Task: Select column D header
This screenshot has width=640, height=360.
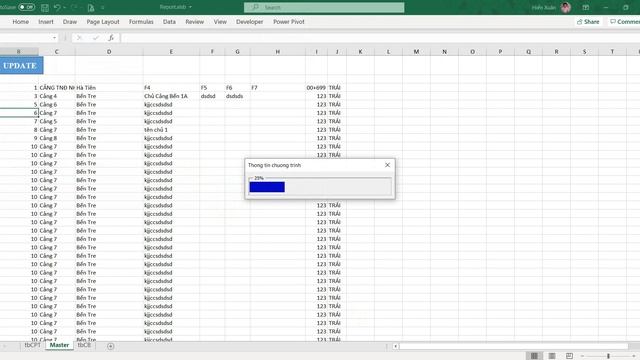Action: click(109, 51)
